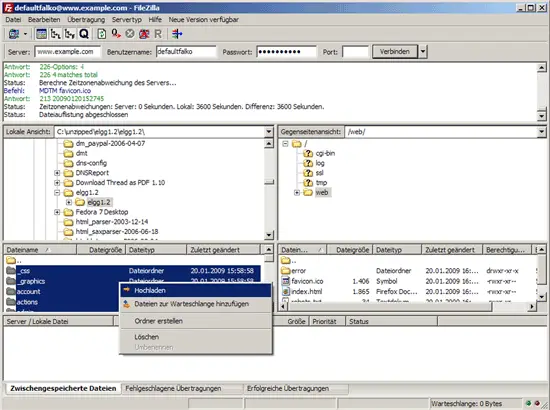Open filename filters icon
This screenshot has width=550, height=410.
tap(177, 34)
